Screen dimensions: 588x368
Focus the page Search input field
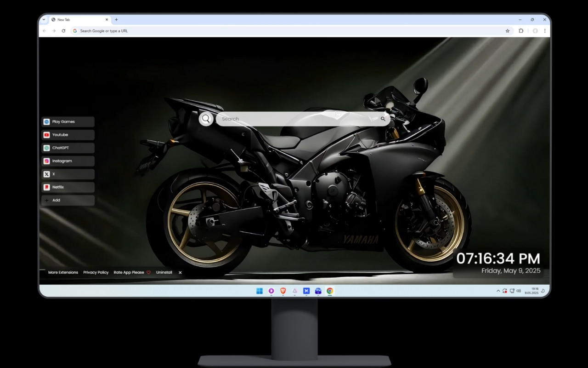(303, 119)
